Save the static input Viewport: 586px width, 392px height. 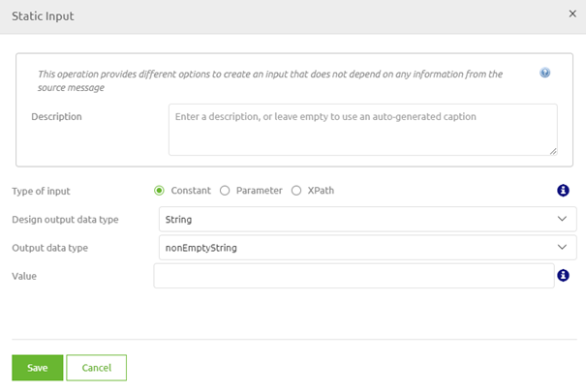tap(37, 368)
